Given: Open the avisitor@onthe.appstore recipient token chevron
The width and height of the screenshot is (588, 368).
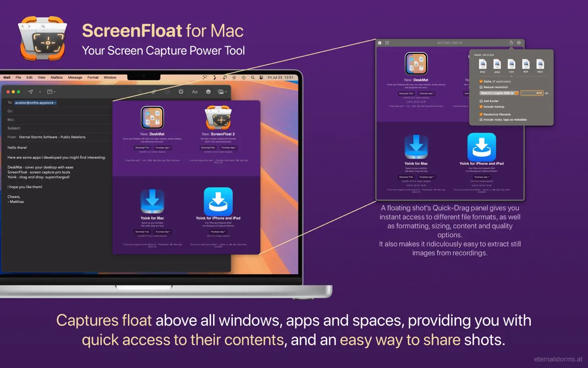Looking at the screenshot, I should pyautogui.click(x=55, y=103).
